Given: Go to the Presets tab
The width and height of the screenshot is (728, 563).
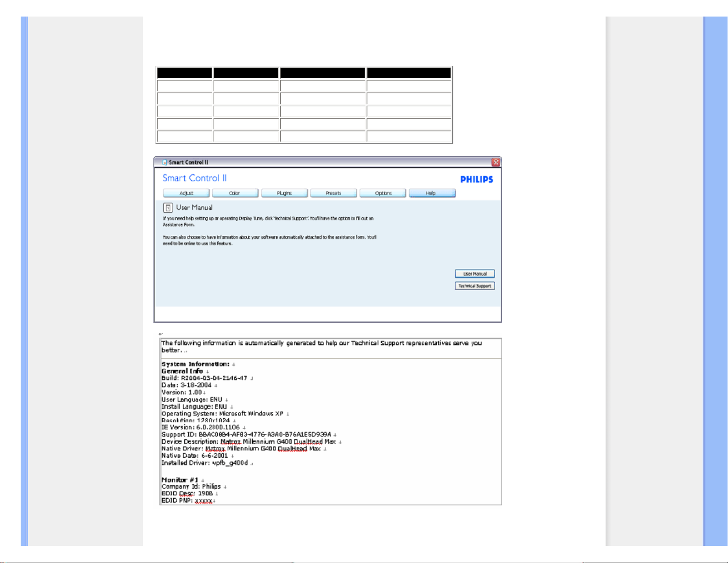Looking at the screenshot, I should click(333, 193).
